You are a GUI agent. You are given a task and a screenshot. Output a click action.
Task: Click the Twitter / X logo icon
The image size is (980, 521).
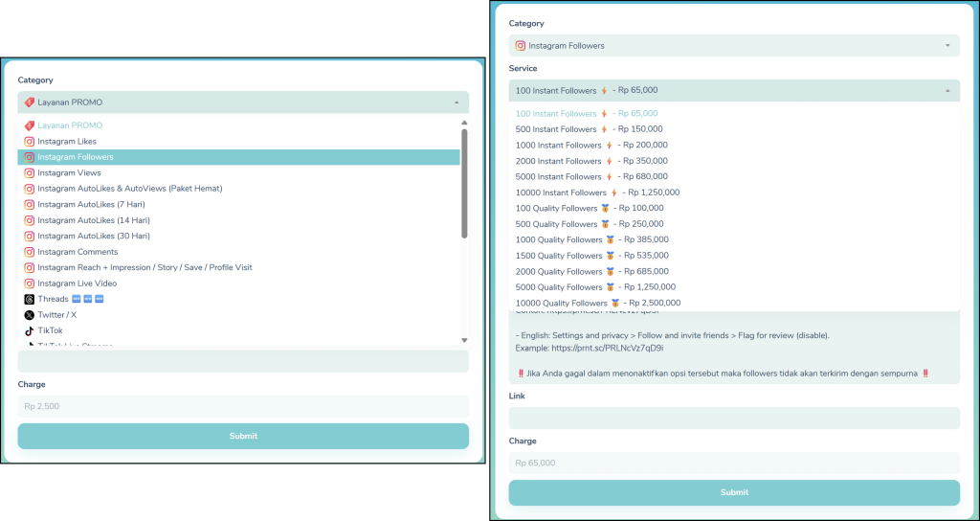pyautogui.click(x=29, y=315)
